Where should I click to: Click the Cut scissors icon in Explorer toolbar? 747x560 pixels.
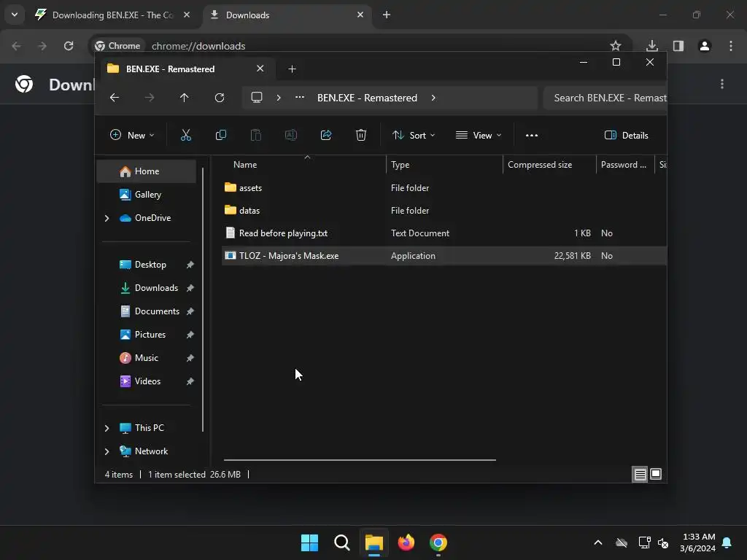click(x=186, y=135)
